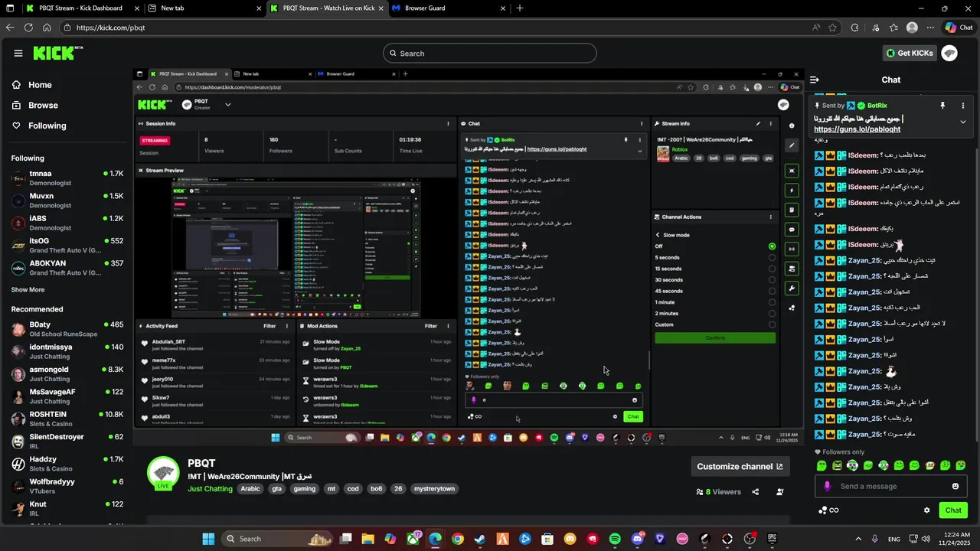The width and height of the screenshot is (980, 551).
Task: Open Knut recommended channel
Action: tap(67, 509)
